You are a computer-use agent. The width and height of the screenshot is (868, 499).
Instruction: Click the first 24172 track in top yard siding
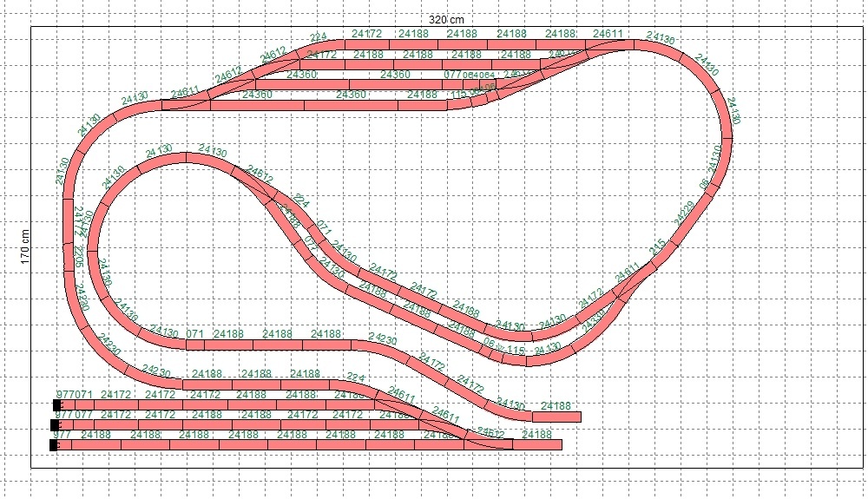pyautogui.click(x=115, y=404)
